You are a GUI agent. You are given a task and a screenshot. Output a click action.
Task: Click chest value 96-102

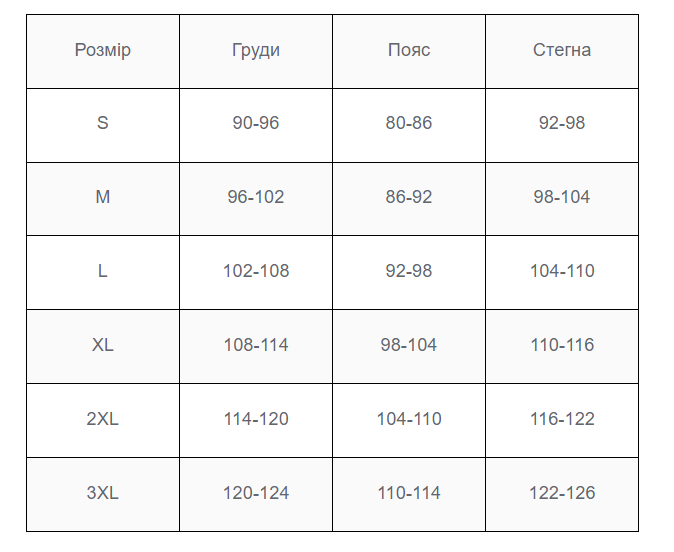tap(256, 197)
